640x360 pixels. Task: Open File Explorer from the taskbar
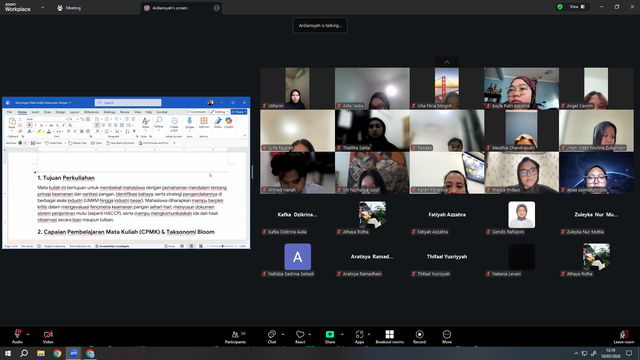coord(41,353)
